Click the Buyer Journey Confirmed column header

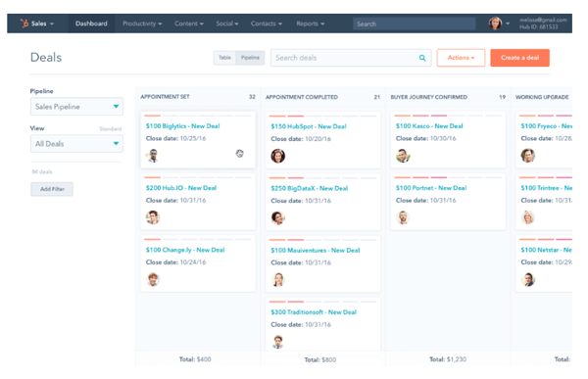(x=428, y=97)
